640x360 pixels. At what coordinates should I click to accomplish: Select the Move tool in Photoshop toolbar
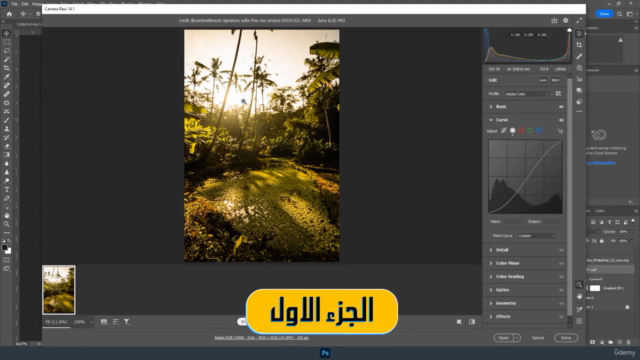[x=7, y=33]
